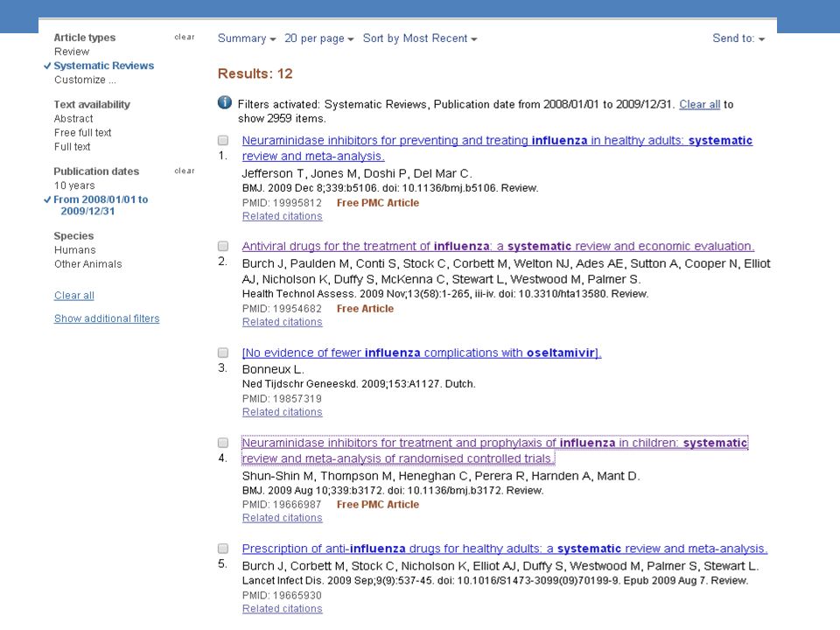Click the Species heading

[x=73, y=236]
